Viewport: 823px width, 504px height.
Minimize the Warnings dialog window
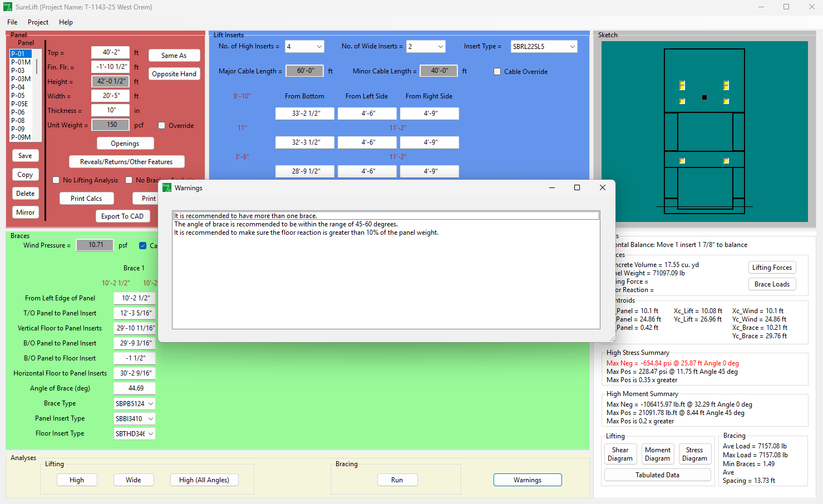point(552,188)
